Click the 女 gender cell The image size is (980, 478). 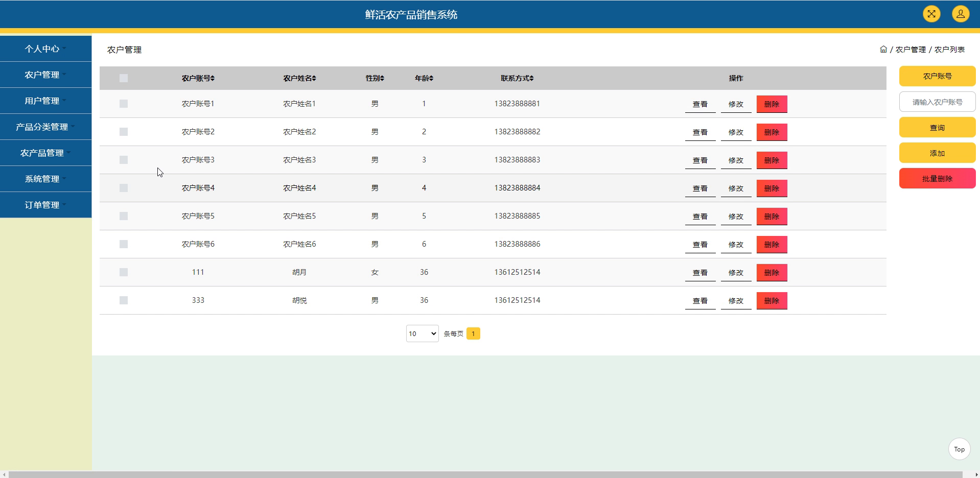coord(375,272)
